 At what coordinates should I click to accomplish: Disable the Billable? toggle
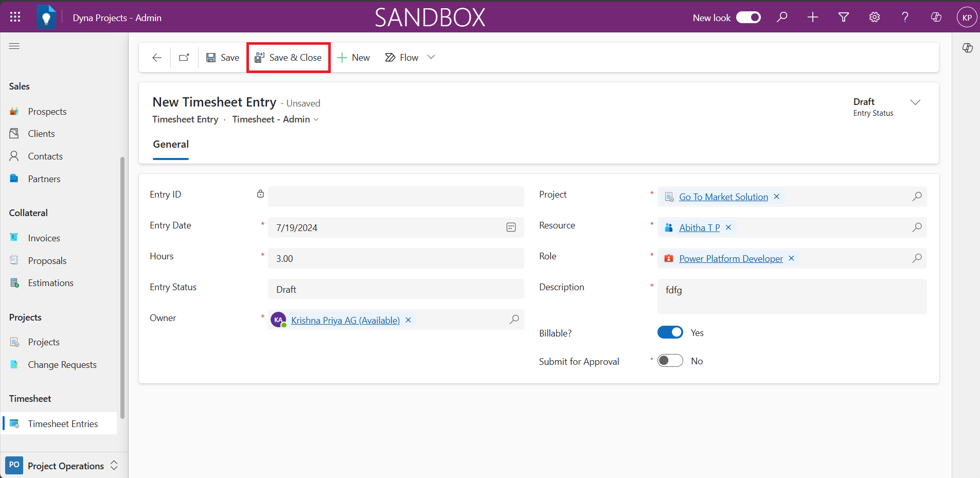(670, 332)
